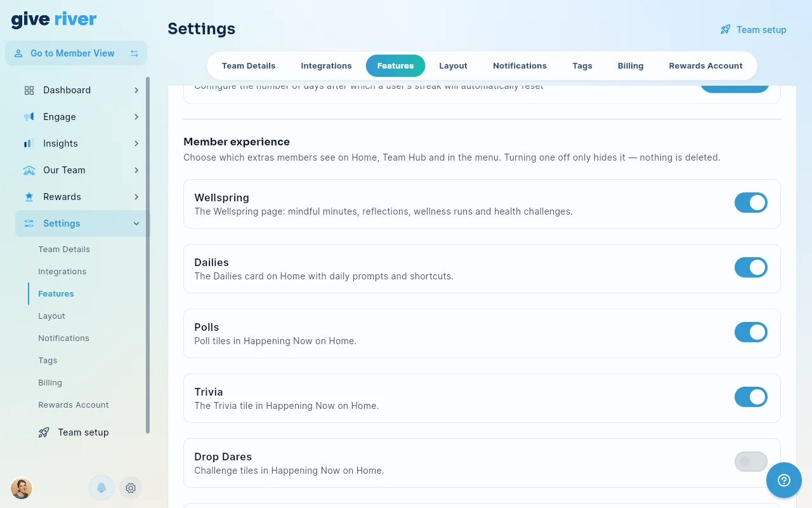Open the gear icon at sidebar bottom

click(x=131, y=488)
